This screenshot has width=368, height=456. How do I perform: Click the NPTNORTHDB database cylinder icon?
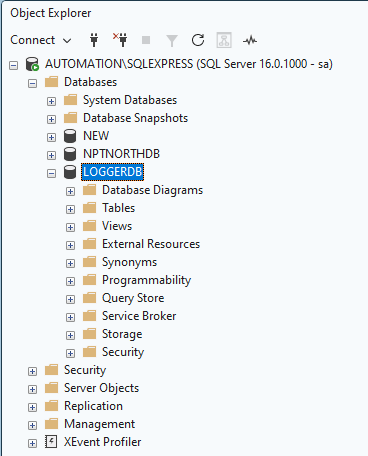(70, 154)
